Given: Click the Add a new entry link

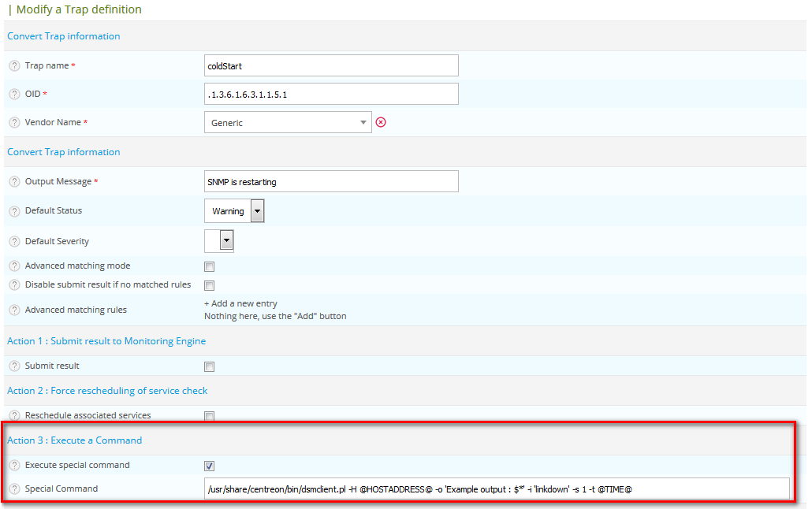Looking at the screenshot, I should pos(240,303).
